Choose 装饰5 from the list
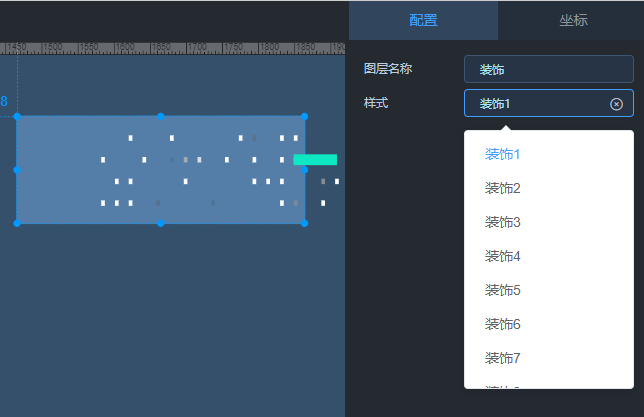 coord(503,290)
